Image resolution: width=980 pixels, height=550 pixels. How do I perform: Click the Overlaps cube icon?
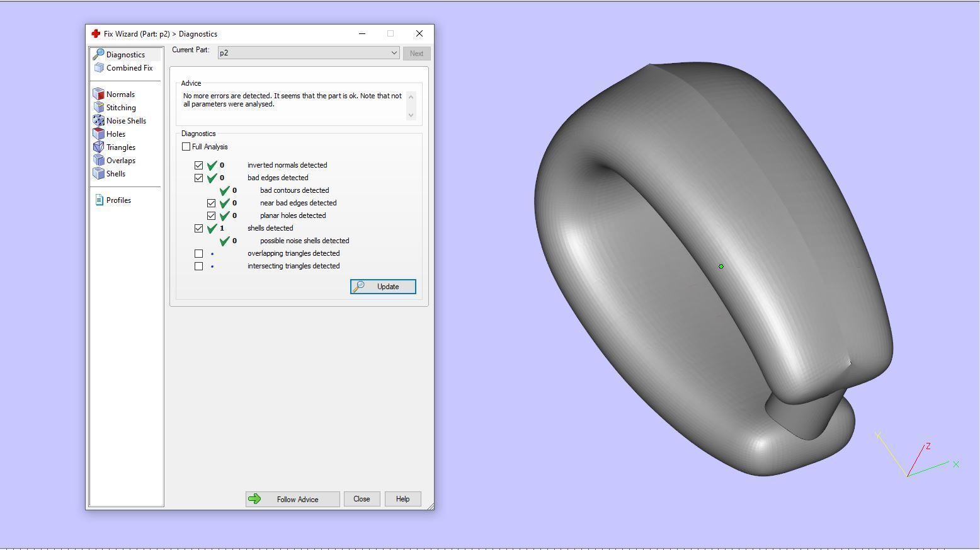98,161
